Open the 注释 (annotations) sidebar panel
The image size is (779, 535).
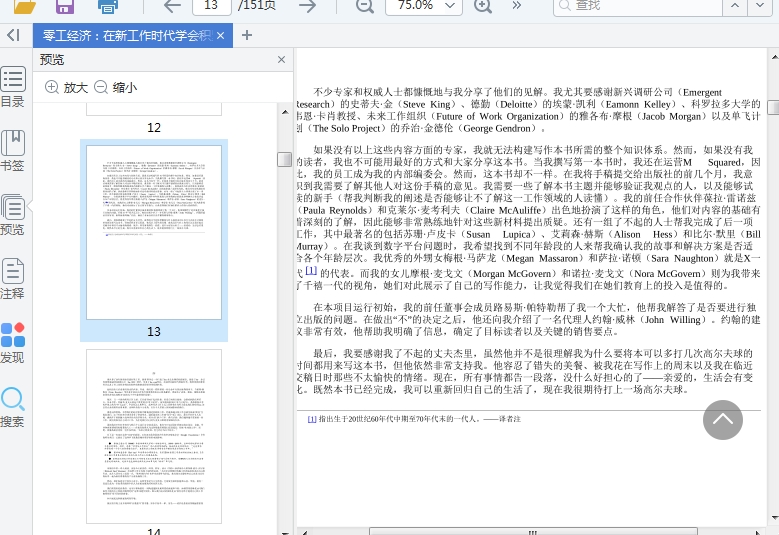(x=13, y=279)
